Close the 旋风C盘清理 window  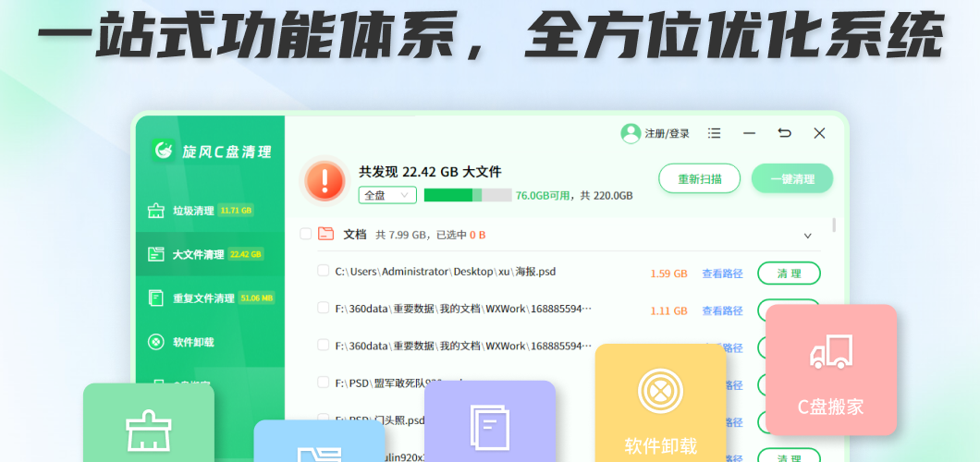(x=819, y=133)
